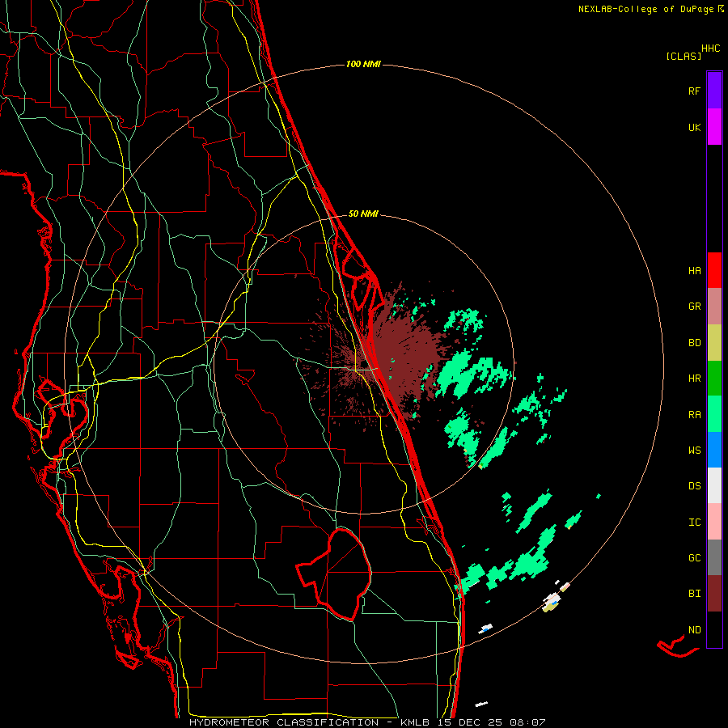Click the UK legend label
Viewport: 728px width, 728px height.
pyautogui.click(x=694, y=127)
